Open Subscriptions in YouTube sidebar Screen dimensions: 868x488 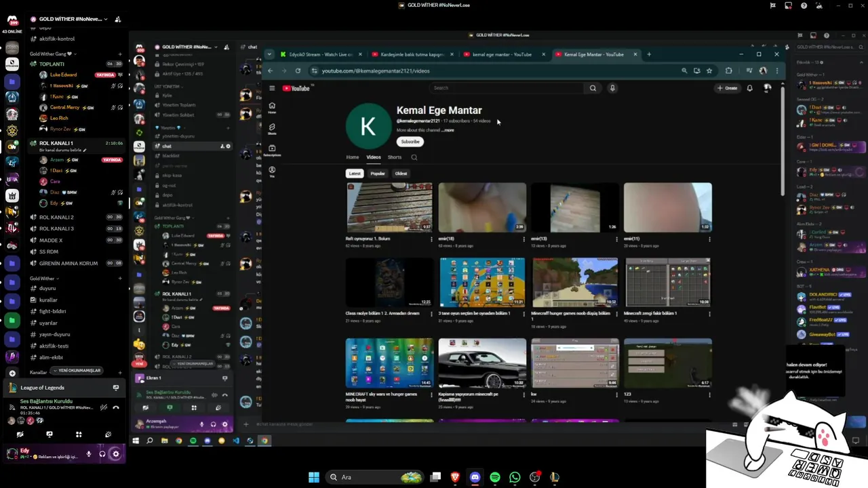pos(272,150)
